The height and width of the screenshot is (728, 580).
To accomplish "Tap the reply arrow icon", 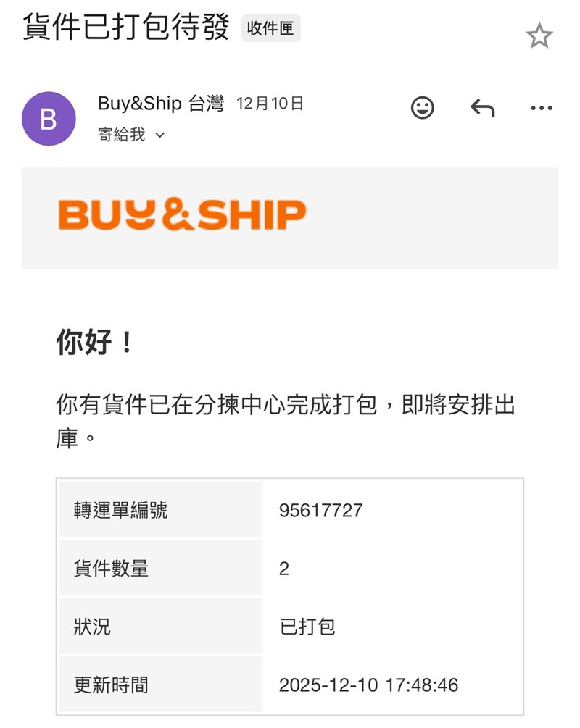I will (482, 108).
